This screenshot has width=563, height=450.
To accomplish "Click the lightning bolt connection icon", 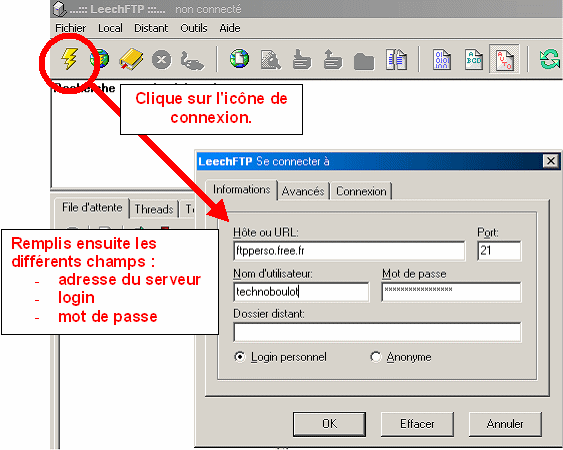I will 70,59.
